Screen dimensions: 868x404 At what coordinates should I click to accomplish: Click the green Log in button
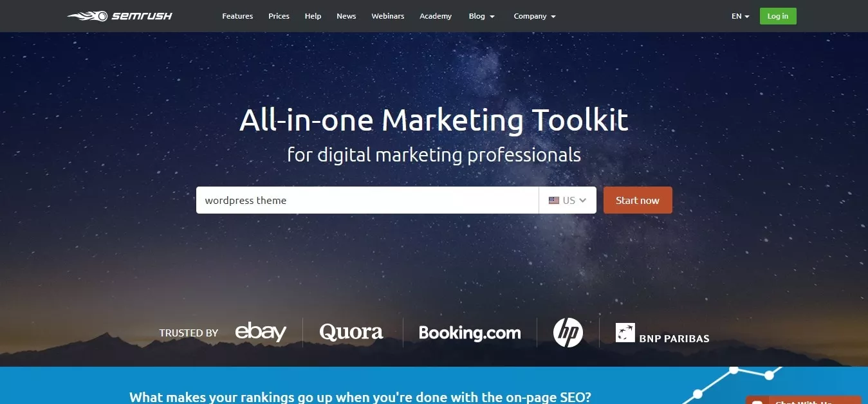coord(778,16)
